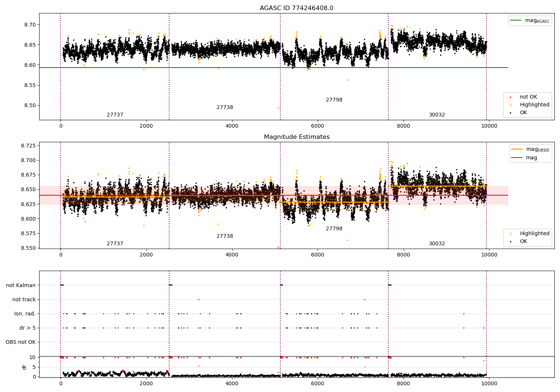Click the 8.70 y-tick label
The height and width of the screenshot is (392, 560).
pyautogui.click(x=29, y=25)
